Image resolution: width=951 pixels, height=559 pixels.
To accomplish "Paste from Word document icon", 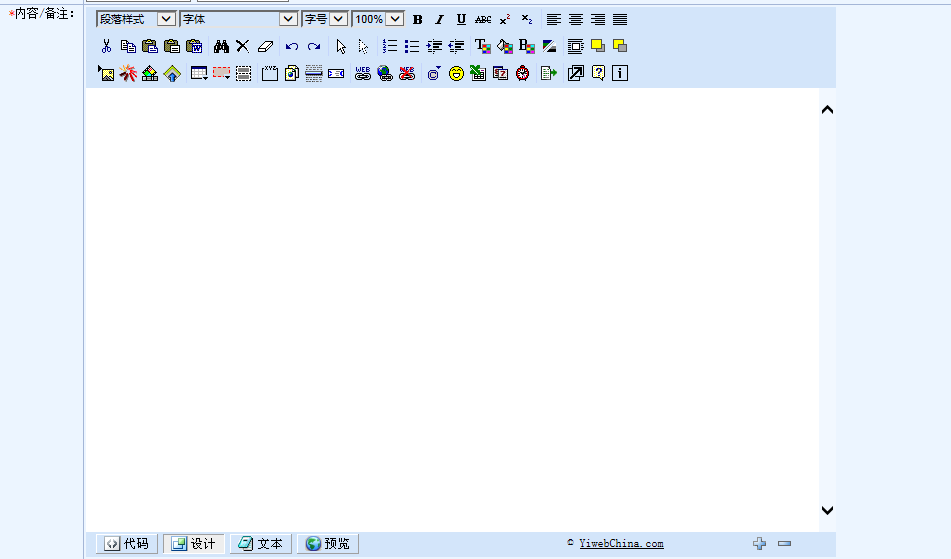I will click(194, 46).
